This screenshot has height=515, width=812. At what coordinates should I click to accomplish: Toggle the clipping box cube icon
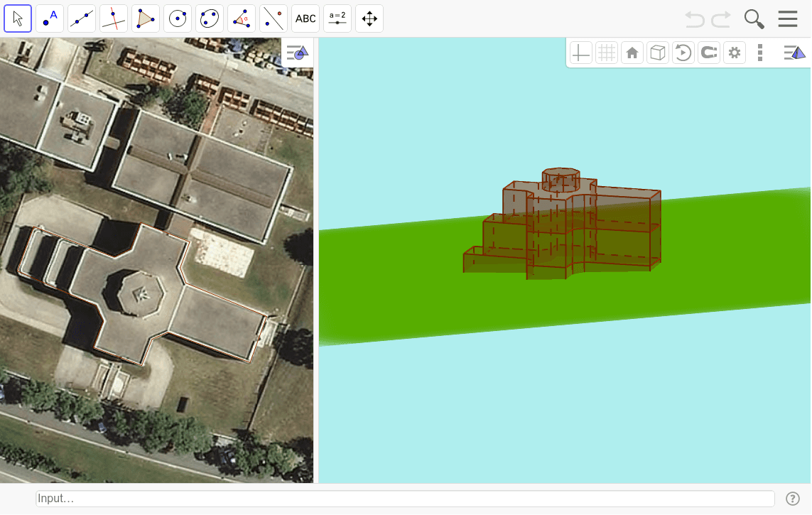pyautogui.click(x=658, y=53)
